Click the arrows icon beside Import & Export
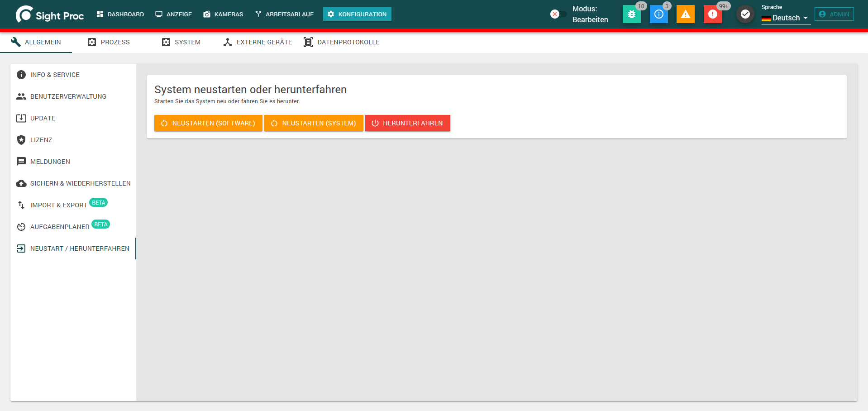 click(21, 205)
